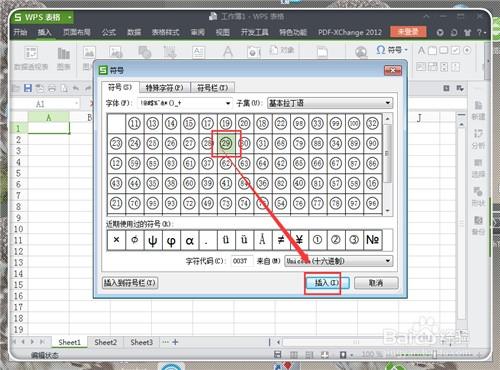Pick the ≠ symbol in recently used row
This screenshot has width=500, height=370.
[281, 240]
